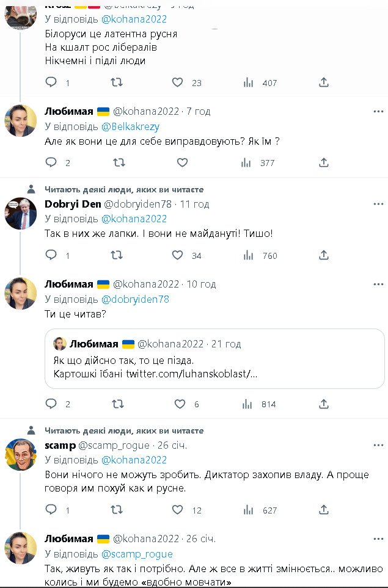Viewport: 388px width, 588px height.
Task: Share the 'Ти це читав?' tweet
Action: point(324,404)
